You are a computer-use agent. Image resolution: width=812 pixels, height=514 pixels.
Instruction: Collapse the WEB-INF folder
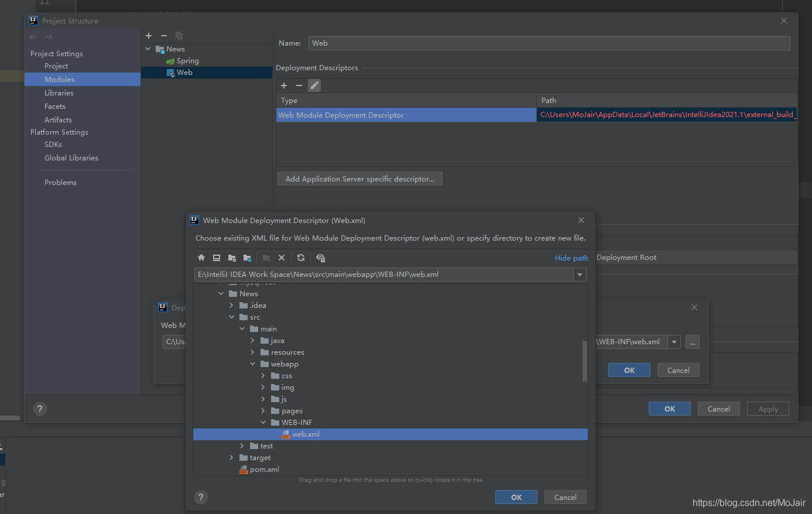pyautogui.click(x=263, y=423)
